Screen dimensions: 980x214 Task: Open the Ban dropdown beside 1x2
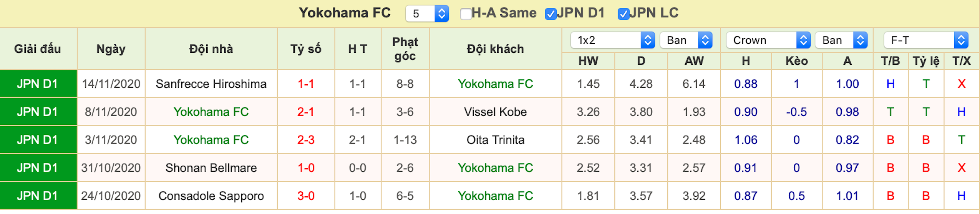pyautogui.click(x=686, y=40)
